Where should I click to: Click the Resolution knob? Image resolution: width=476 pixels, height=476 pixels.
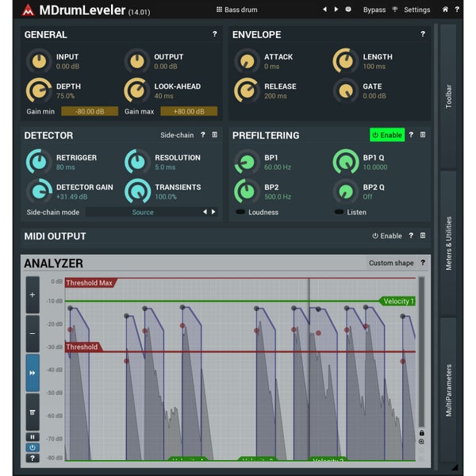tap(137, 162)
